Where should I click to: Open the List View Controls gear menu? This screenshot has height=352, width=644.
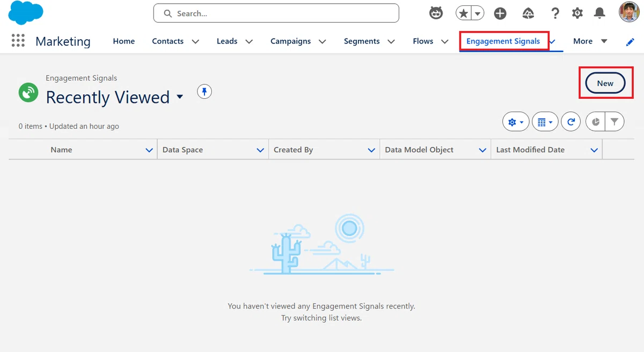point(516,122)
